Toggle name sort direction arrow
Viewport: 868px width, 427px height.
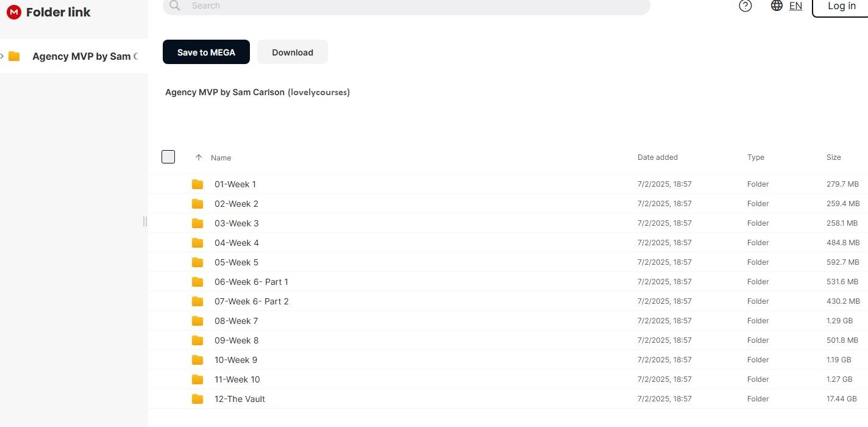coord(199,157)
